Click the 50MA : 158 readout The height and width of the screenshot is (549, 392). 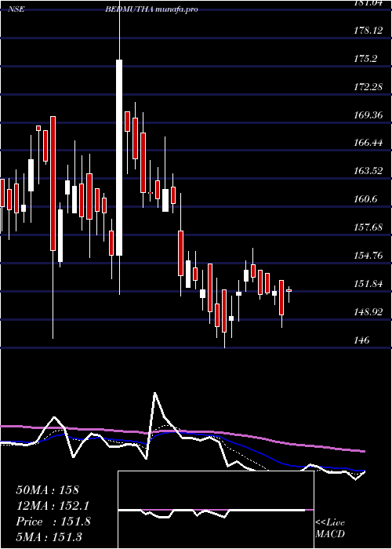[48, 490]
